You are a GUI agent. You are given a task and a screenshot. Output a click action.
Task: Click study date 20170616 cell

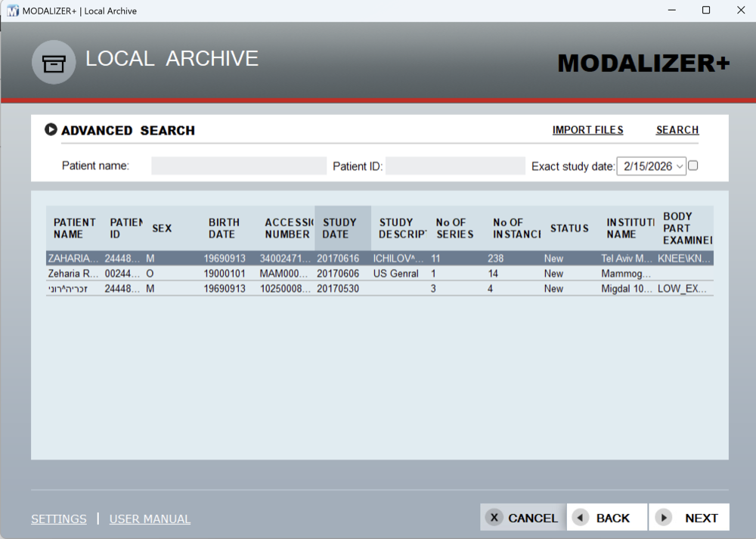tap(338, 259)
